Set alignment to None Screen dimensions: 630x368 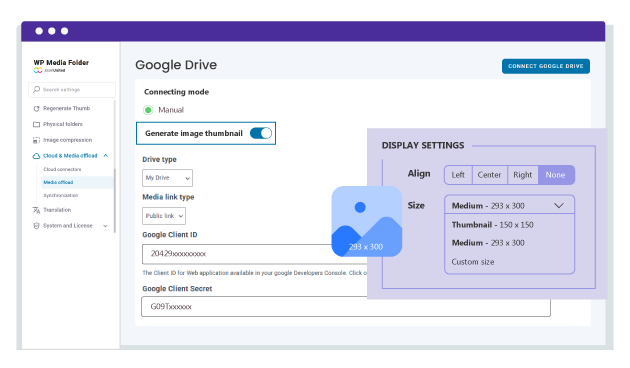(x=556, y=175)
